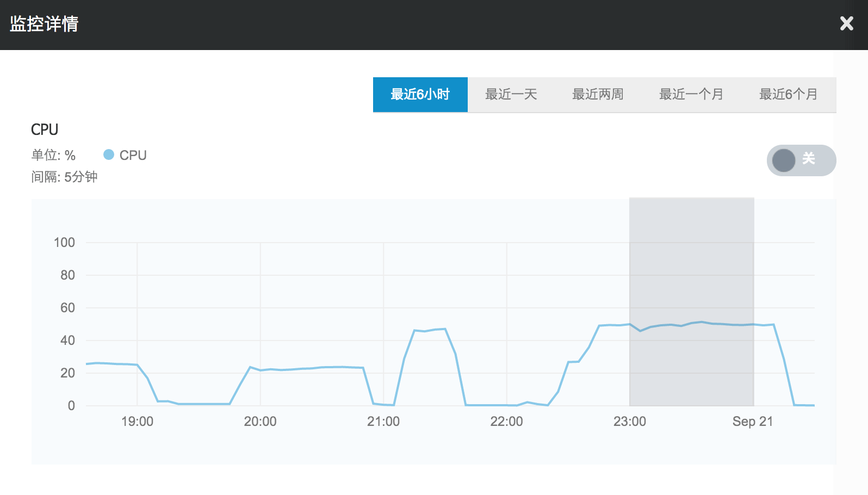
Task: Click the CPU chart heading
Action: tap(45, 129)
